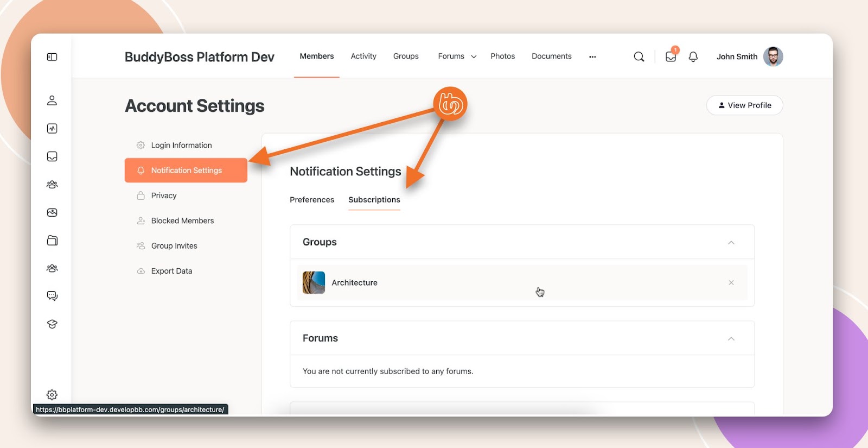Viewport: 868px width, 448px height.
Task: Open the inbox tray icon in left sidebar
Action: pos(52,156)
